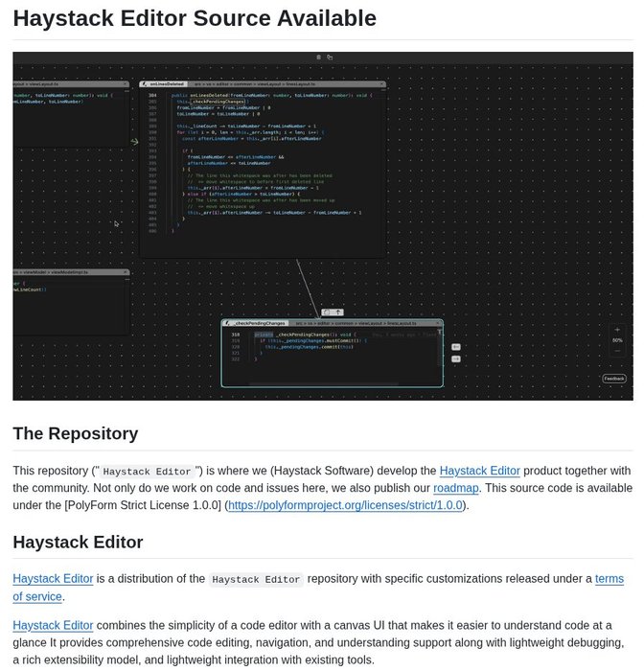This screenshot has height=671, width=644.
Task: Close the viewLayout.ts editor at top left
Action: [126, 84]
